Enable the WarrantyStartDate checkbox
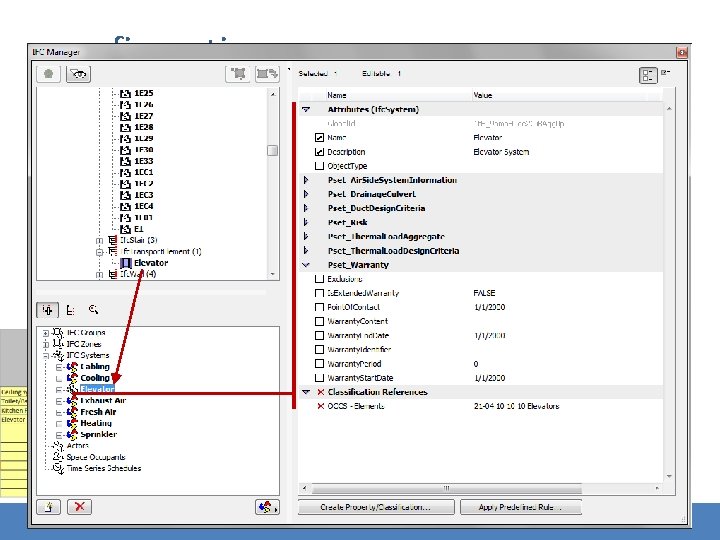Screen dimensions: 720x540 [x=320, y=378]
